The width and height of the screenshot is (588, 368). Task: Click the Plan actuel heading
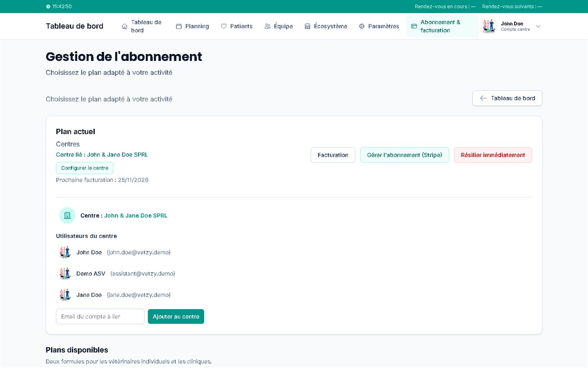(x=76, y=132)
